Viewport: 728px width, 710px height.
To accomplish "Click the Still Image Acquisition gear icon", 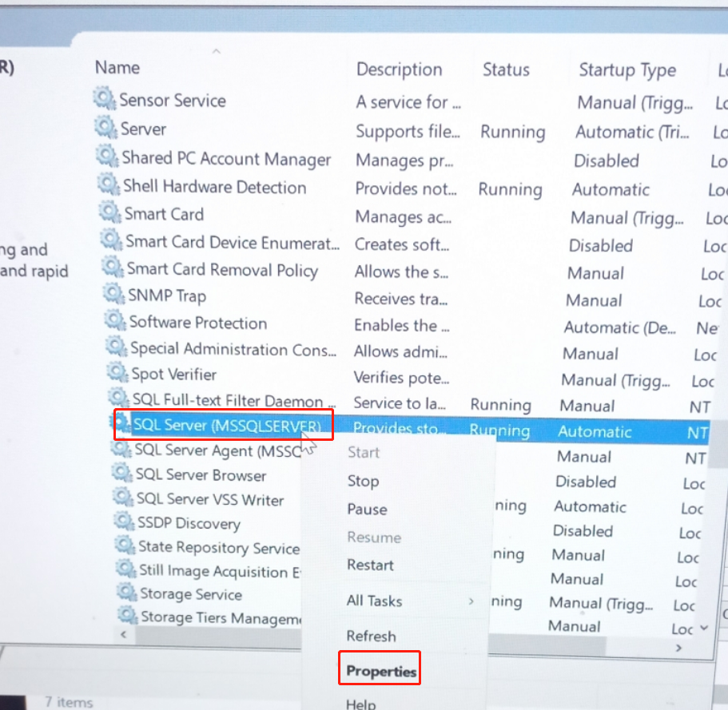I will click(126, 569).
